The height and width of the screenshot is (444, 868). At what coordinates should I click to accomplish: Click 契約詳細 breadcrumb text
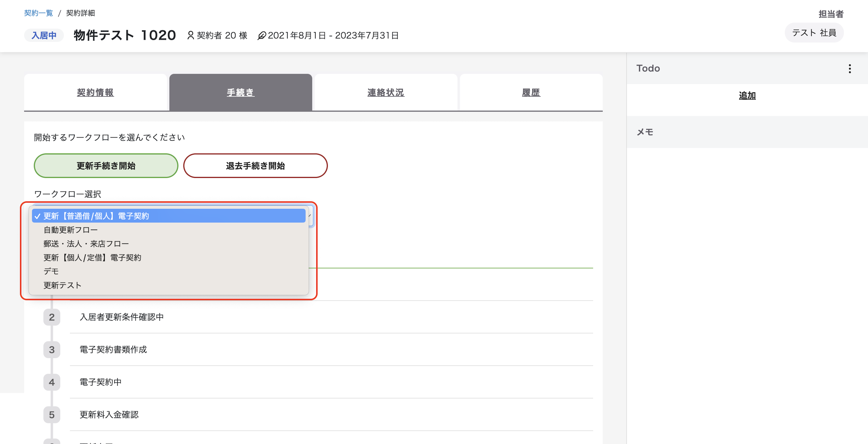tap(81, 13)
